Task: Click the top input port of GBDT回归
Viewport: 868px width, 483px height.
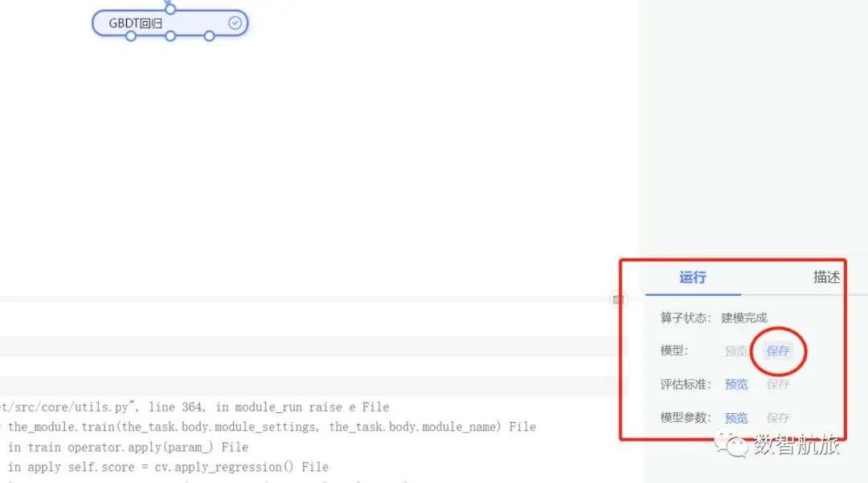Action: coord(170,9)
